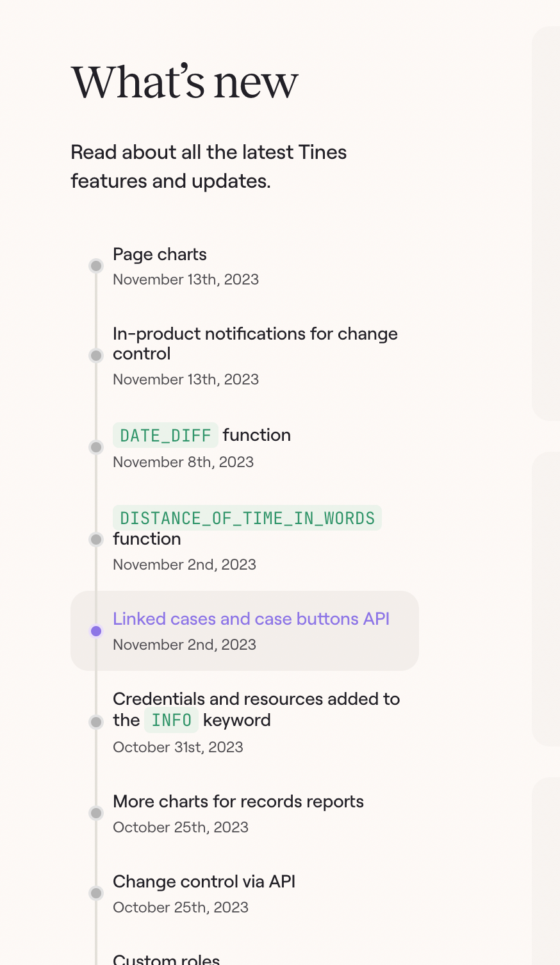This screenshot has width=560, height=965.
Task: Click the purple dot beside Linked cases
Action: [x=96, y=631]
